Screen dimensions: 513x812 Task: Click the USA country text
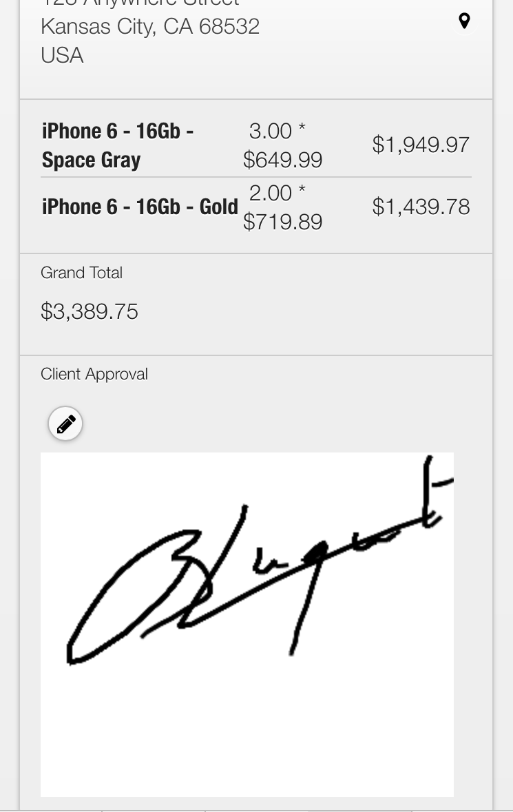(x=62, y=56)
